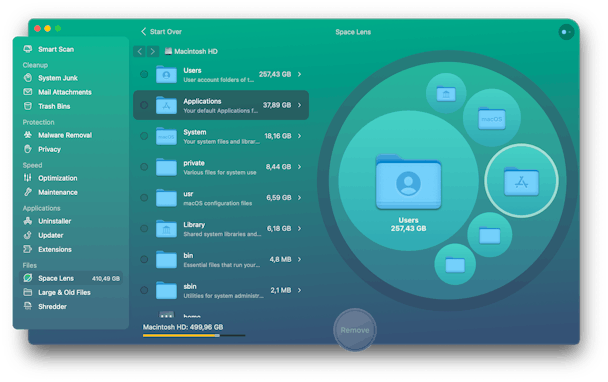Click the Updater sidebar icon
The height and width of the screenshot is (382, 608).
point(28,235)
